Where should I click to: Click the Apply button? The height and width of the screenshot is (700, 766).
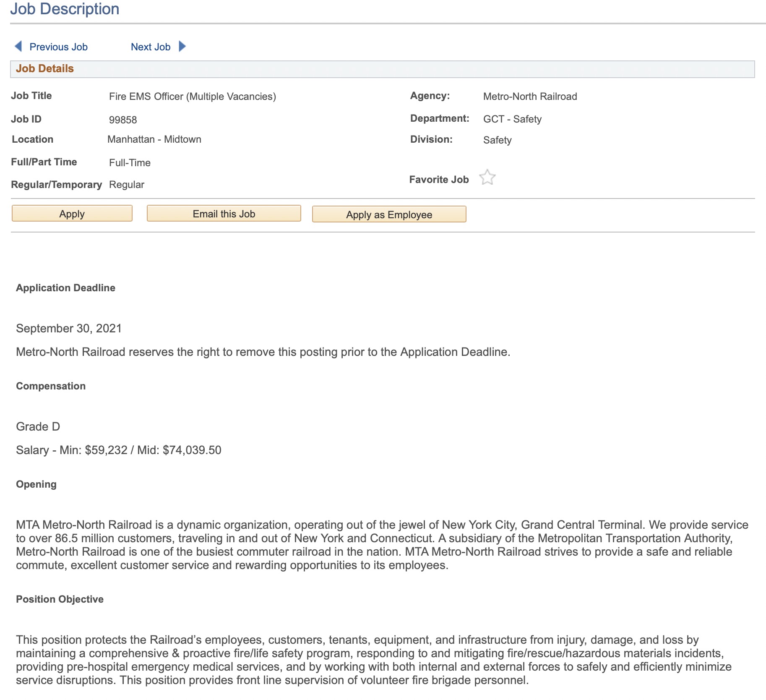(72, 214)
